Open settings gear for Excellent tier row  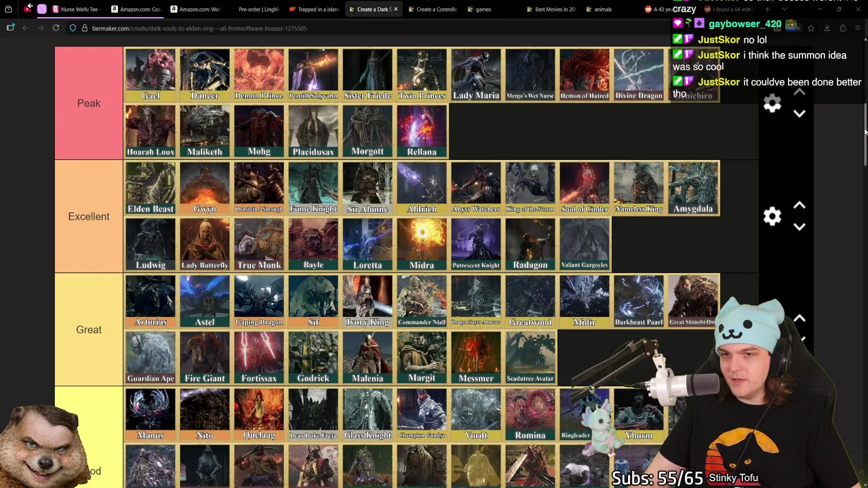coord(772,216)
